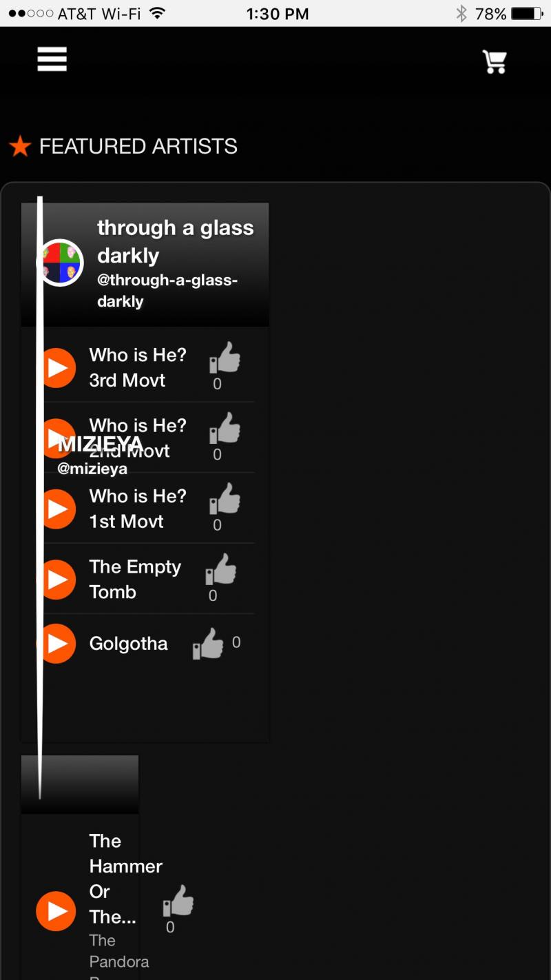The width and height of the screenshot is (551, 980).
Task: Open the hamburger navigation menu
Action: coord(52,59)
